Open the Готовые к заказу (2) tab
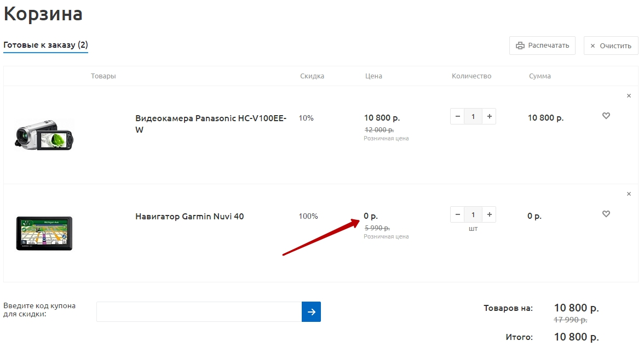The height and width of the screenshot is (363, 644). point(45,45)
